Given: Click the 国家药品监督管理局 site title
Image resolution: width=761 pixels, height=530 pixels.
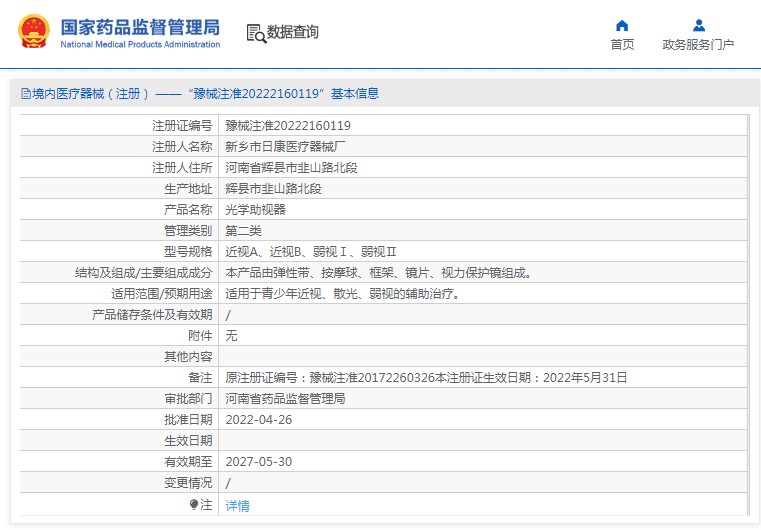Looking at the screenshot, I should pyautogui.click(x=140, y=27).
